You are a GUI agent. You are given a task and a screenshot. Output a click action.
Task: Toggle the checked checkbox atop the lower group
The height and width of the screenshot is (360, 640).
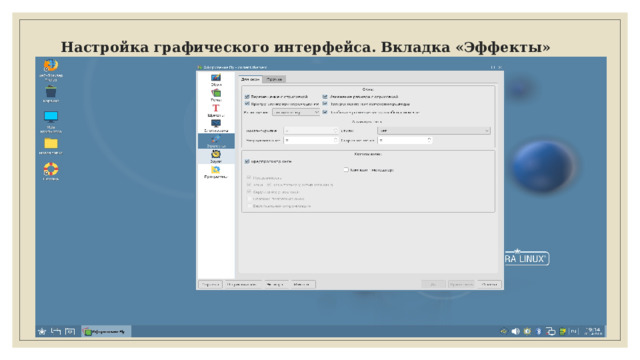[x=247, y=162]
